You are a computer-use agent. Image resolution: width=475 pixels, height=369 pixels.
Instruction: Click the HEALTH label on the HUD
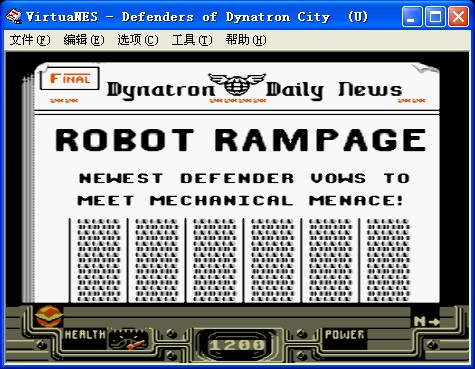click(85, 334)
